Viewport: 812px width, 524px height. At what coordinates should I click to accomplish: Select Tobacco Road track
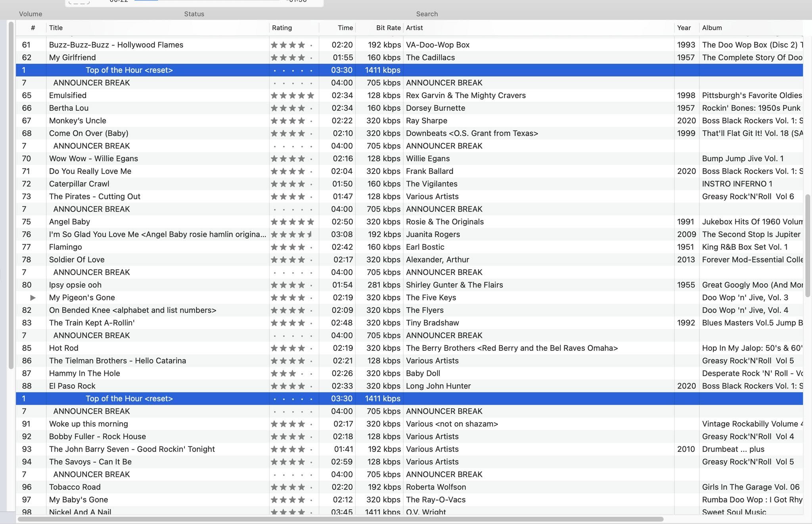coord(409,487)
